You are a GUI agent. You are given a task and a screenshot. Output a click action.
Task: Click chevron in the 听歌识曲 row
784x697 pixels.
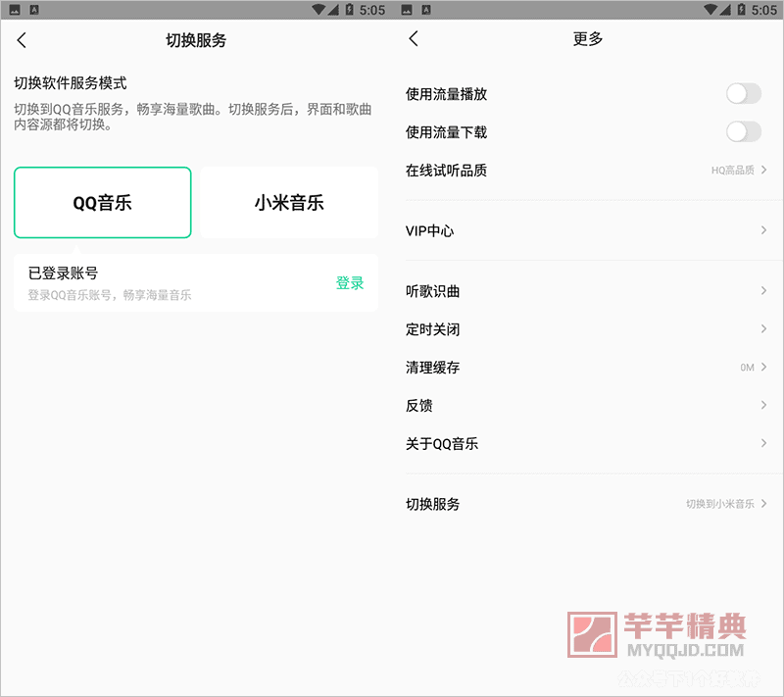pos(763,290)
